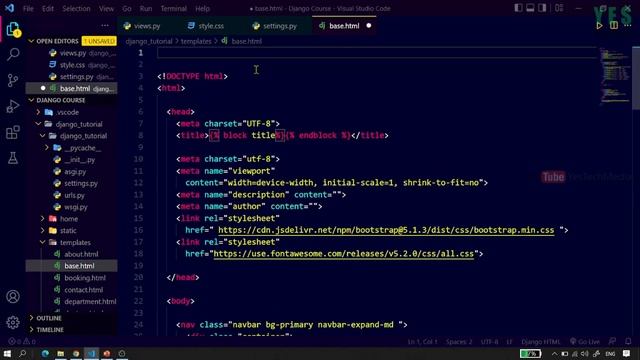Open the Help menu
Viewport: 640px width, 360px height.
(202, 9)
